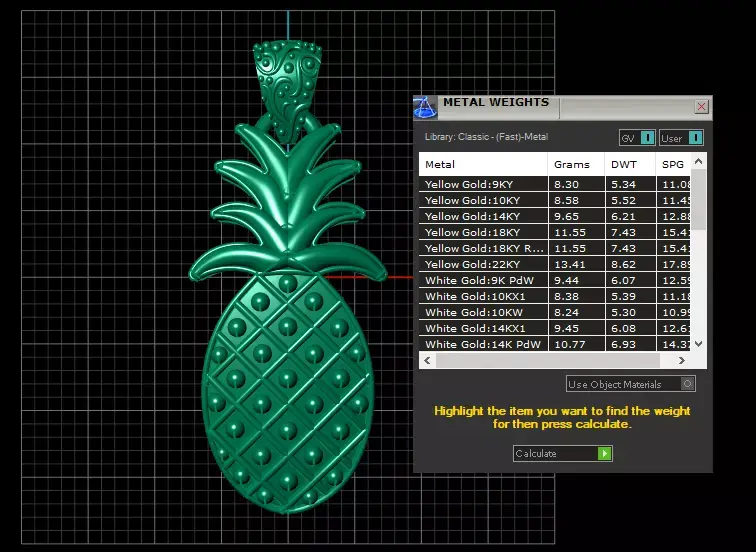756x552 pixels.
Task: Sort by the Grams column header
Action: pyautogui.click(x=576, y=164)
